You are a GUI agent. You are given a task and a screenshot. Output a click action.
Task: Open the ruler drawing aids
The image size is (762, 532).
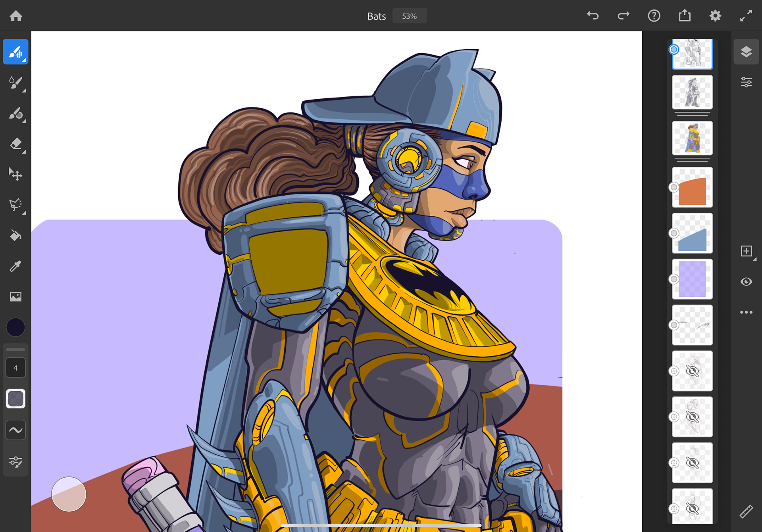point(746,512)
